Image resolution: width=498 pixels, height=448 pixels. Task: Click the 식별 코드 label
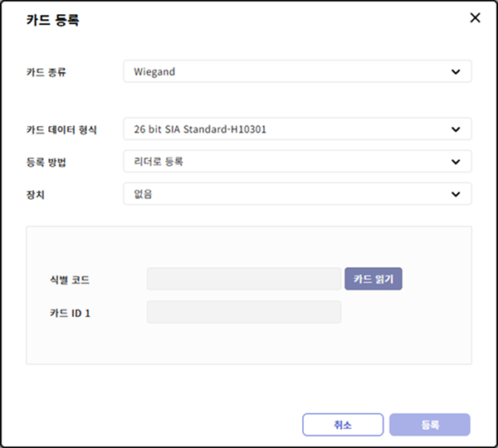point(70,280)
